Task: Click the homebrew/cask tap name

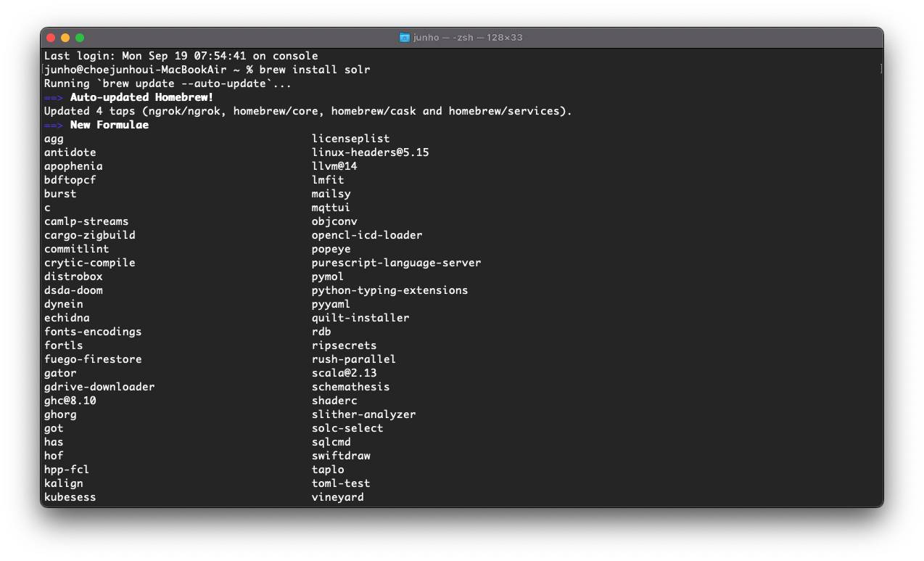Action: click(376, 110)
